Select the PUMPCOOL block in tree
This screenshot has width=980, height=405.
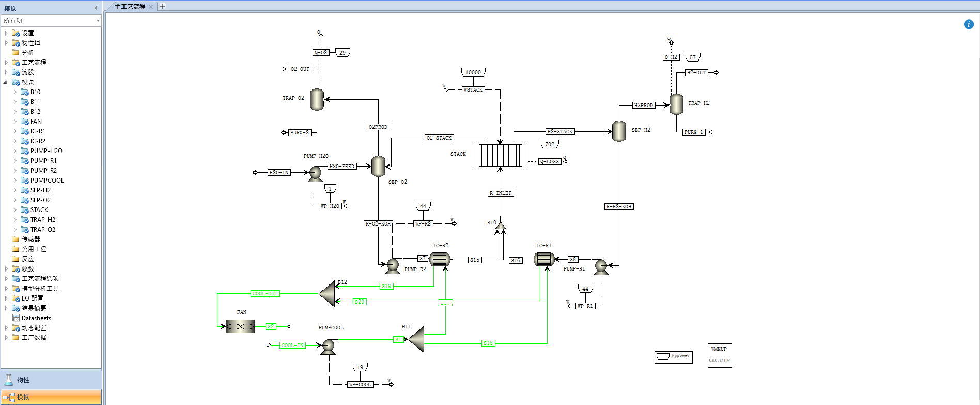click(x=47, y=181)
